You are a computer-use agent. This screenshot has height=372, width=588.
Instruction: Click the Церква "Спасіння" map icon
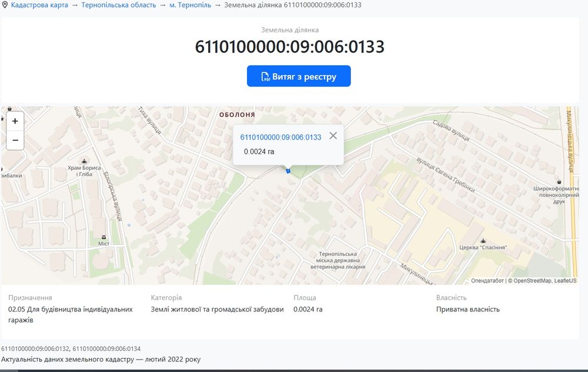click(483, 241)
